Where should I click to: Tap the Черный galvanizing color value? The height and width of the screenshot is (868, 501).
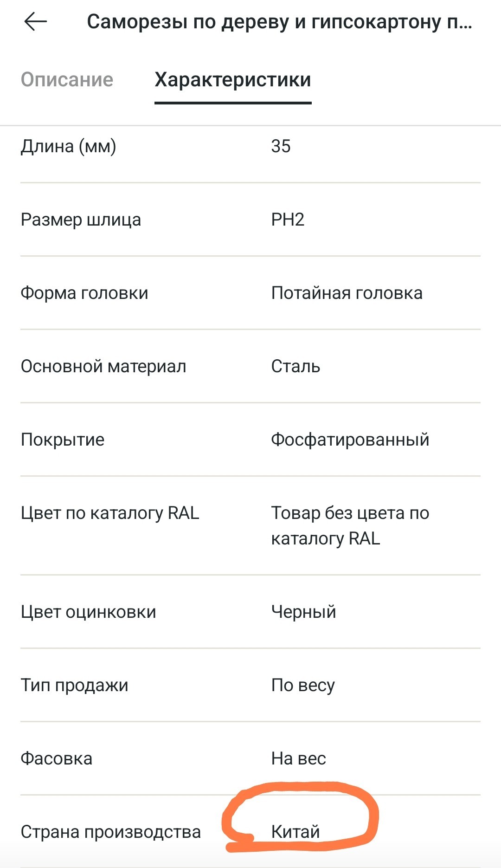click(304, 612)
